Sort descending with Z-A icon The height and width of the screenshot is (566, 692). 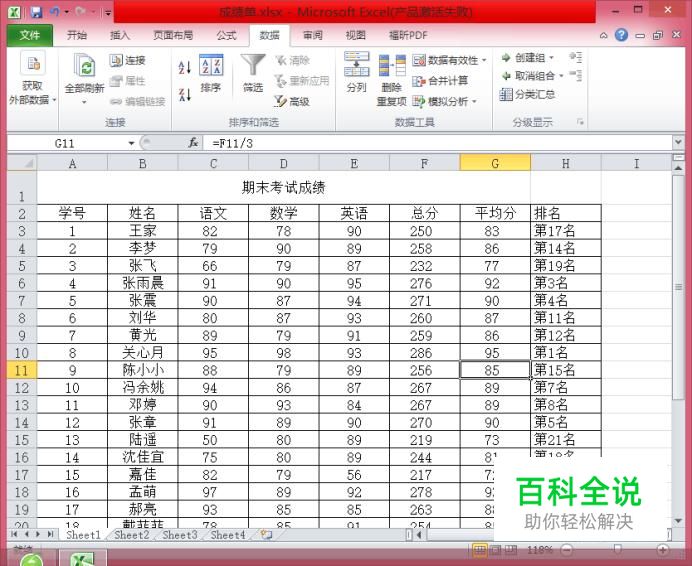pyautogui.click(x=184, y=94)
